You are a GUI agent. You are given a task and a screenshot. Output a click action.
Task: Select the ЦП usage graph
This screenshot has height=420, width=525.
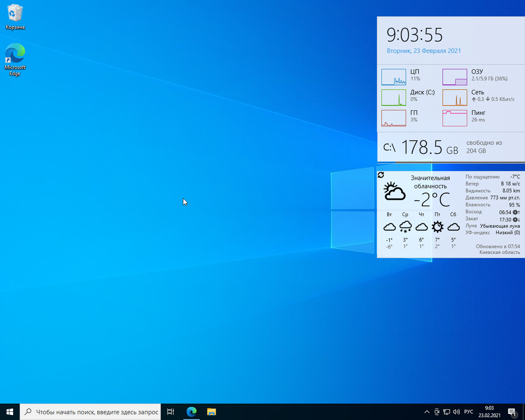coord(394,77)
